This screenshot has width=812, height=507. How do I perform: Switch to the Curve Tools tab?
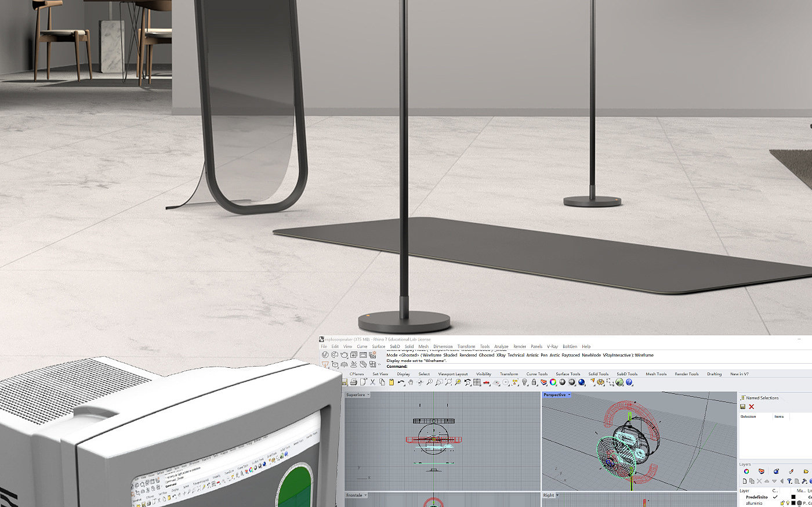[536, 374]
